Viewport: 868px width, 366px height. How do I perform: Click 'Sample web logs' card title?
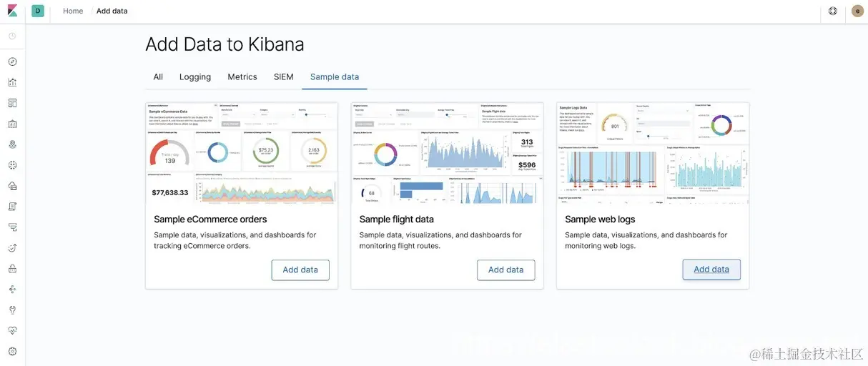600,219
